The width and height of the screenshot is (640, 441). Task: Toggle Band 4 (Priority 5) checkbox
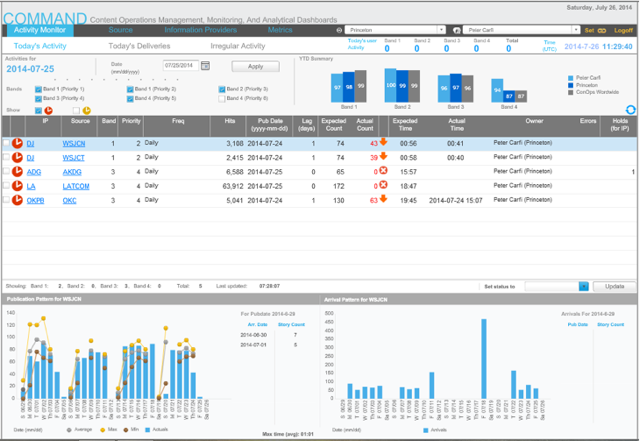coord(130,98)
